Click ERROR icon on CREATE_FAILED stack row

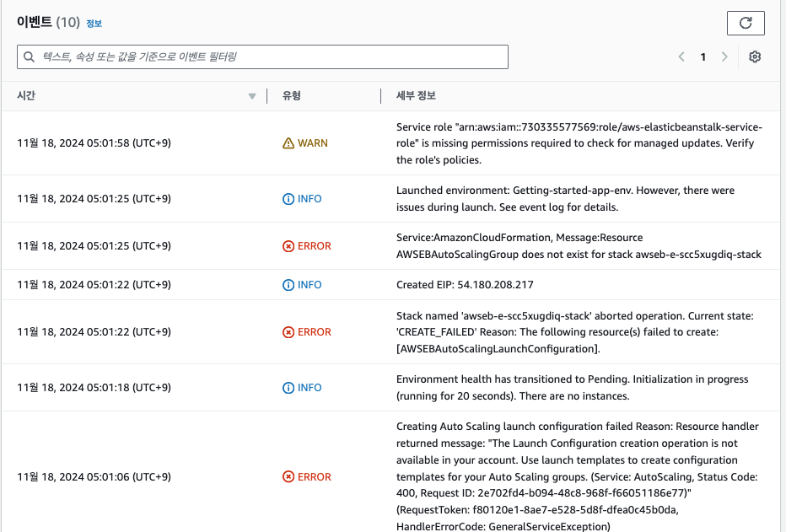pos(288,332)
